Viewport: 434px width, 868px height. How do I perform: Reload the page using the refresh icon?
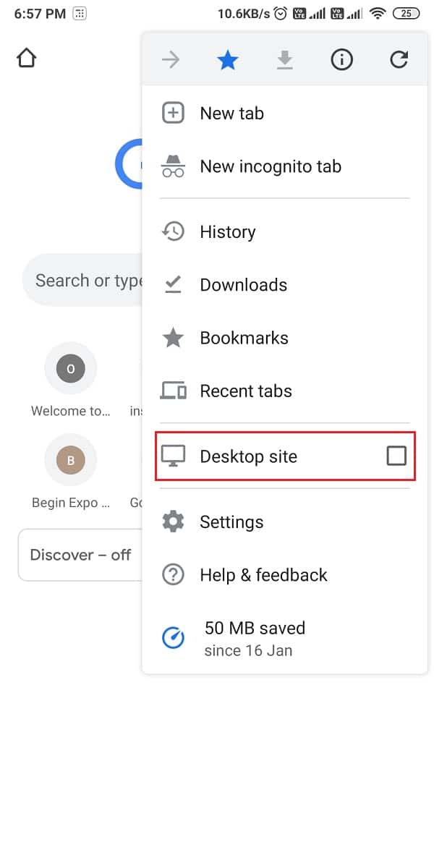399,60
